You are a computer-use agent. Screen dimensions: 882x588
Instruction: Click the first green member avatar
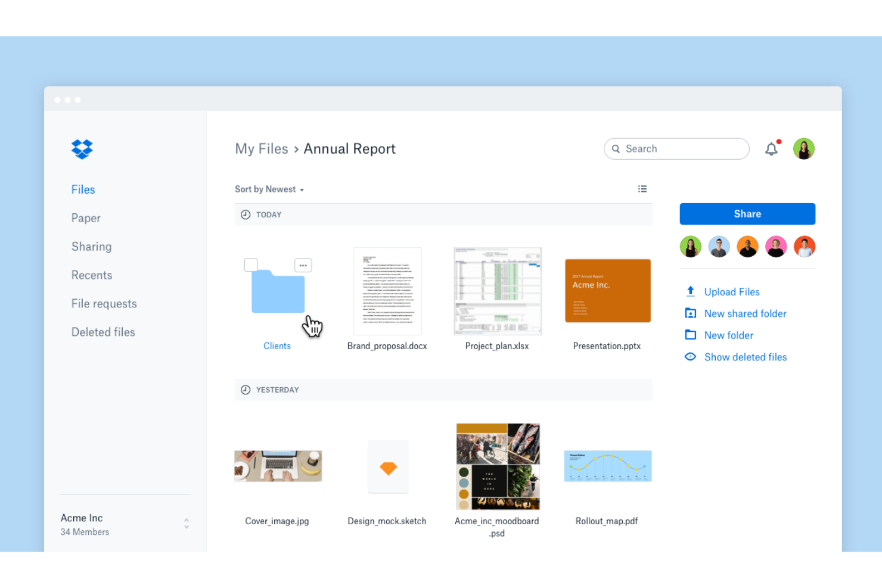(690, 246)
